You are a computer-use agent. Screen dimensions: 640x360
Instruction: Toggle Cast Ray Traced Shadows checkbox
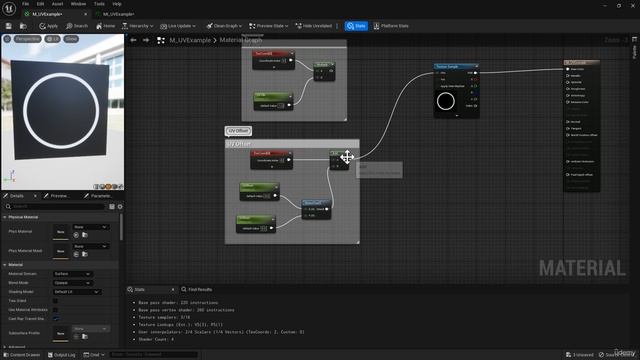point(56,319)
